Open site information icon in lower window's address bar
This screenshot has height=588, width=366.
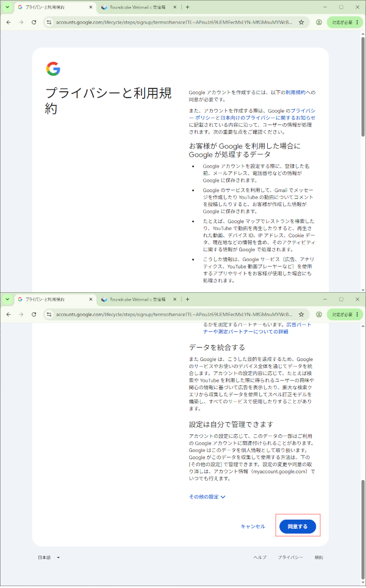point(49,315)
